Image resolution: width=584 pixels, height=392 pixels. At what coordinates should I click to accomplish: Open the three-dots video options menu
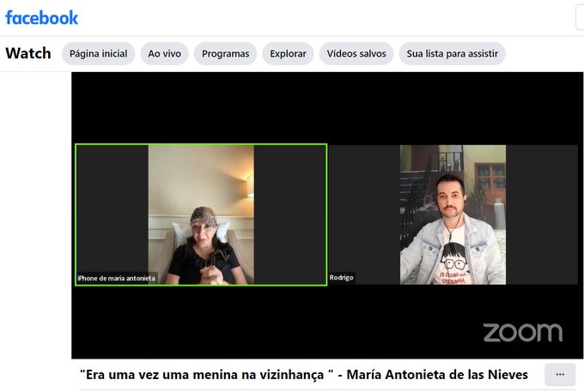click(560, 375)
